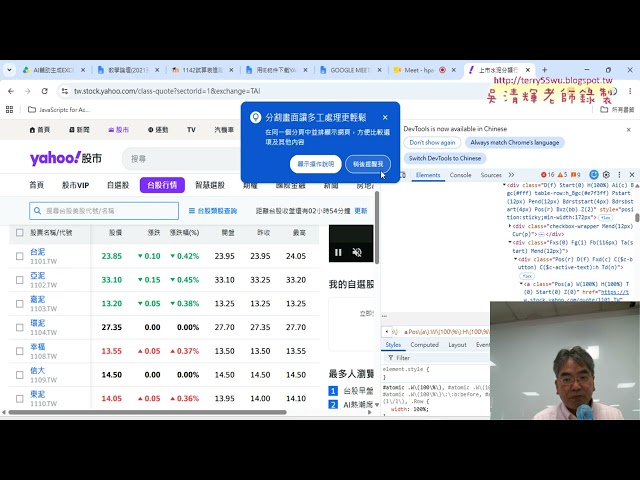This screenshot has width=640, height=480.
Task: Reload the Yahoo stock page
Action: pyautogui.click(x=44, y=91)
